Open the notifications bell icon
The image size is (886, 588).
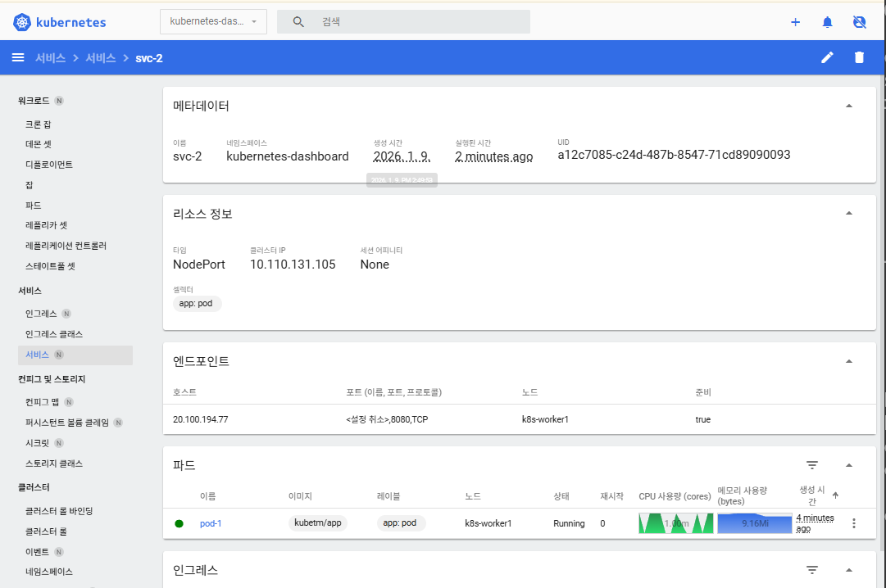point(827,22)
